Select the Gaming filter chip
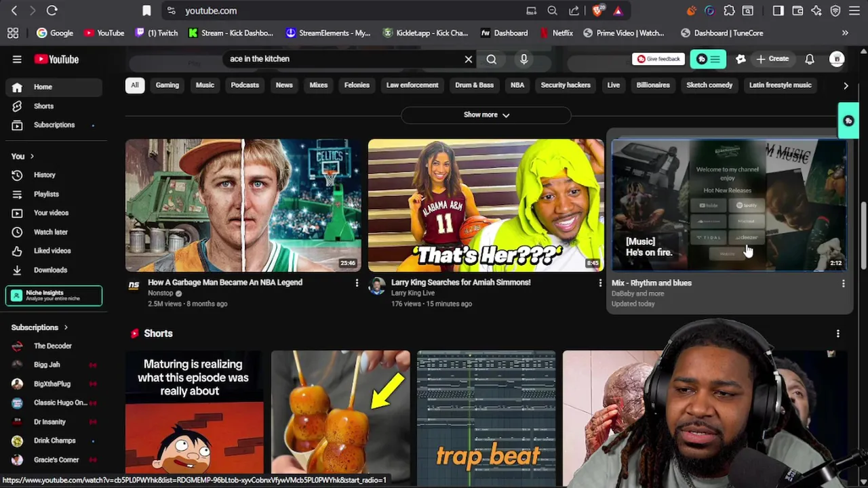The image size is (868, 488). (167, 85)
